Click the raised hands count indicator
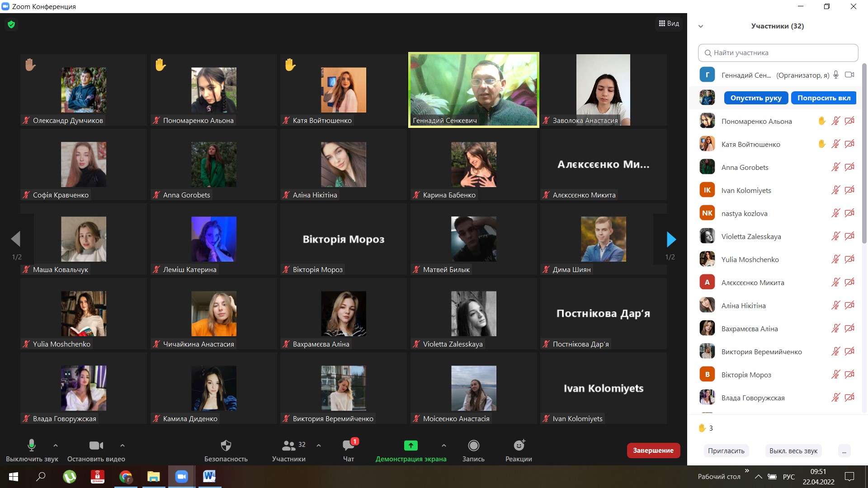The image size is (868, 488). point(706,428)
